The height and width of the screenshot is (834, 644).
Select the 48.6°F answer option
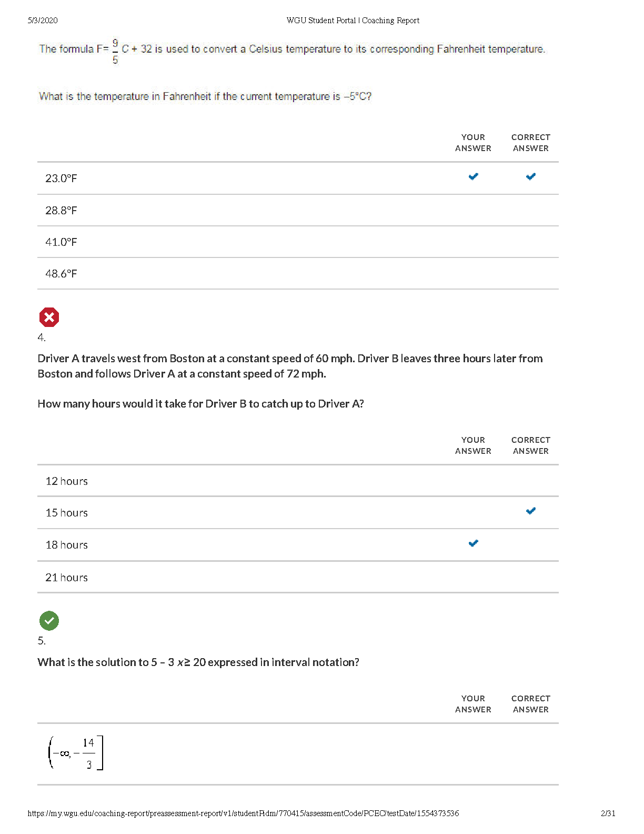tap(298, 274)
